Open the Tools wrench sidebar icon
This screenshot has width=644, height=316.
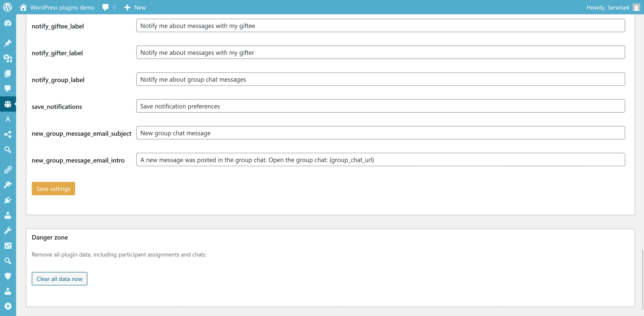point(8,231)
